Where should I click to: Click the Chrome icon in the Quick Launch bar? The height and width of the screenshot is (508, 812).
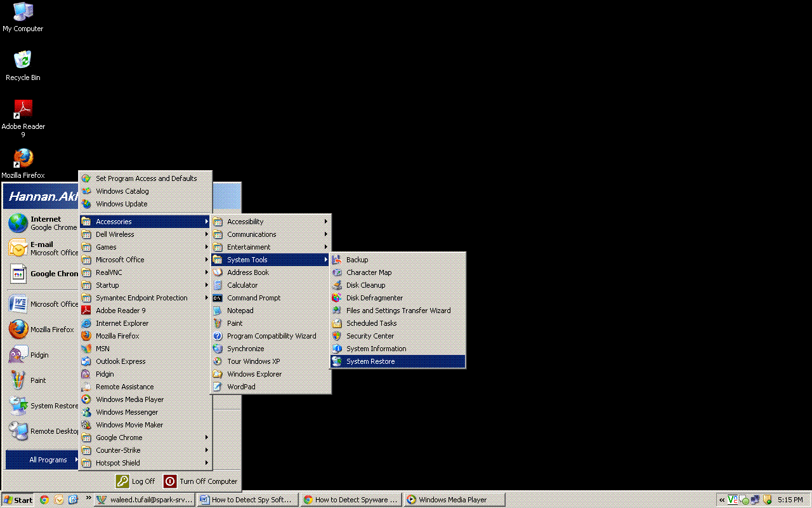[x=44, y=500]
